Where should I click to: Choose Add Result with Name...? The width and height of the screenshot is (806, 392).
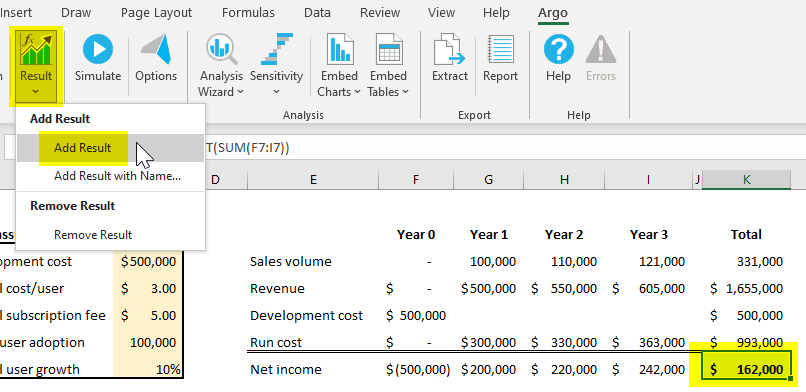tap(111, 176)
